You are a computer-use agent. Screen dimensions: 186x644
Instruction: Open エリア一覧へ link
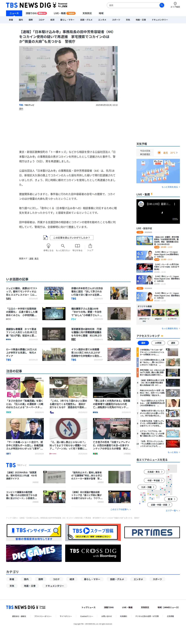[x=173, y=510]
